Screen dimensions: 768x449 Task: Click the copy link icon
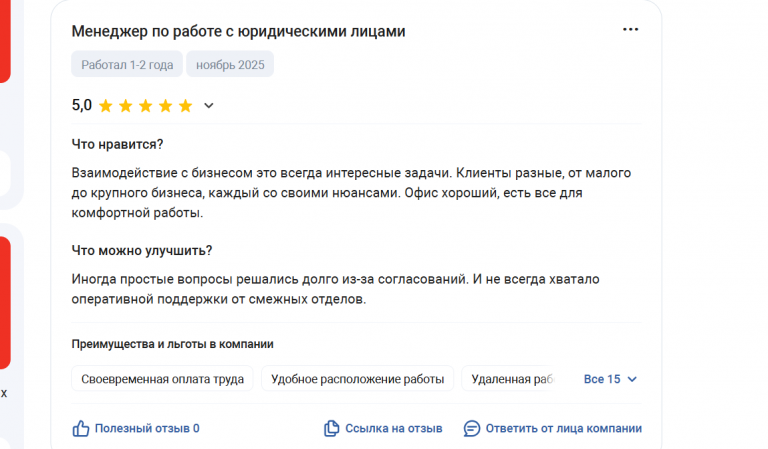click(x=332, y=428)
